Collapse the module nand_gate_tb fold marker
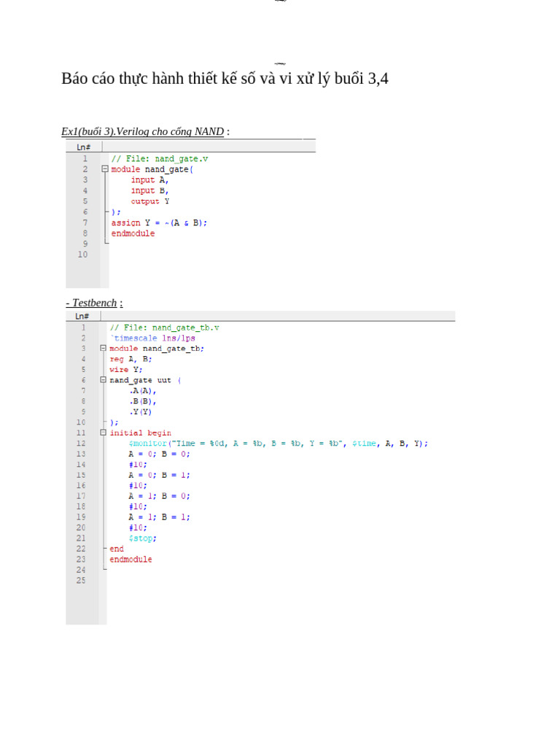 (104, 349)
